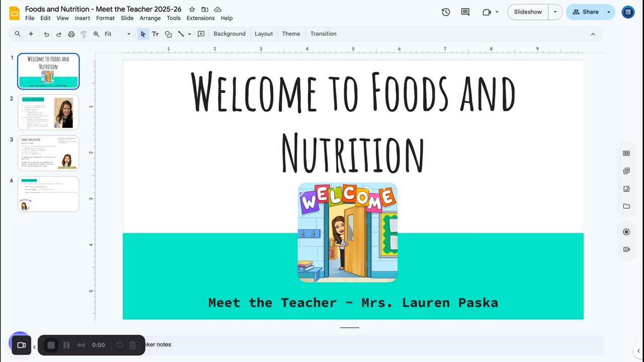Choose the Select arrow cursor tool
The image size is (644, 362).
(x=143, y=34)
